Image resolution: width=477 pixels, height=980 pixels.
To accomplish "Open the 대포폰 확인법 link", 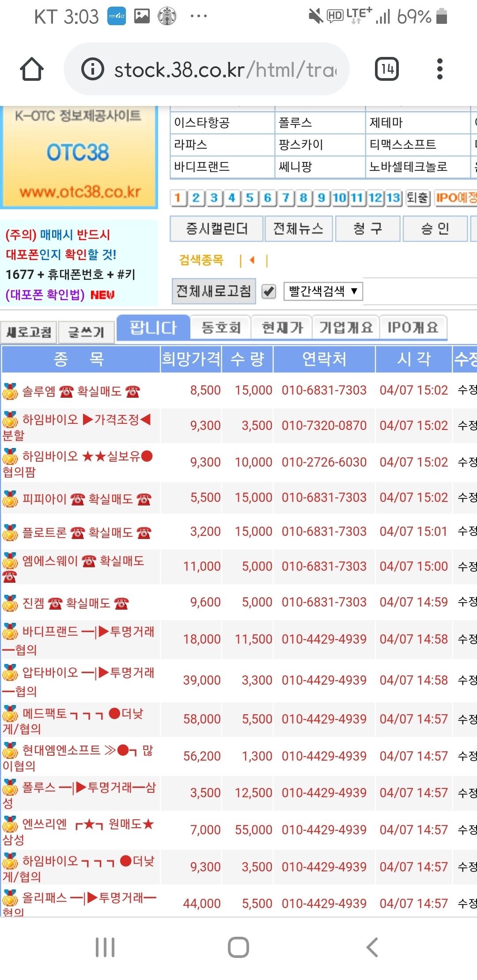I will pyautogui.click(x=45, y=294).
